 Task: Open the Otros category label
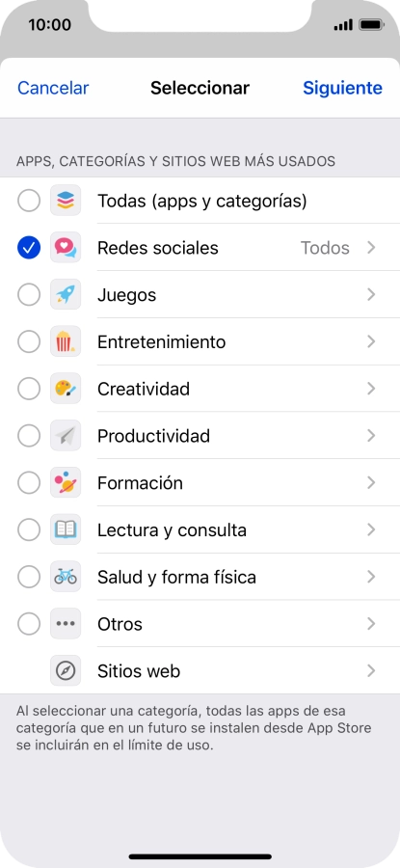pos(120,624)
